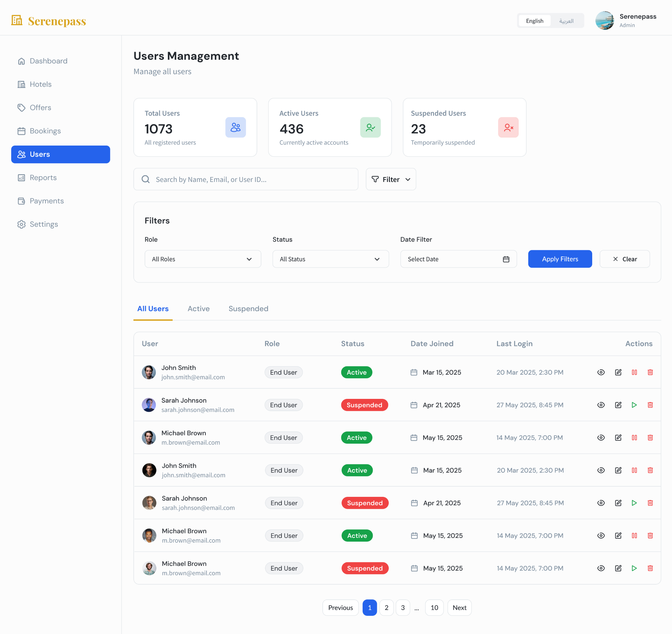Go to the Next page

pyautogui.click(x=460, y=608)
